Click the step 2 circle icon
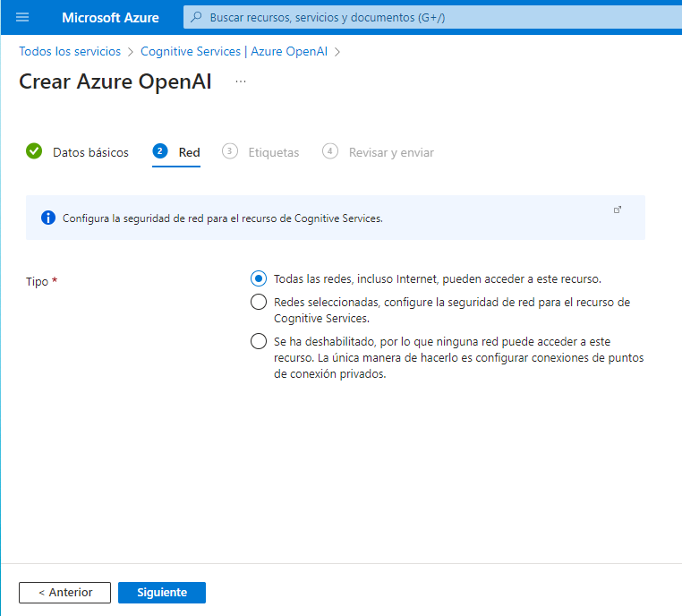The width and height of the screenshot is (682, 616). [x=160, y=151]
